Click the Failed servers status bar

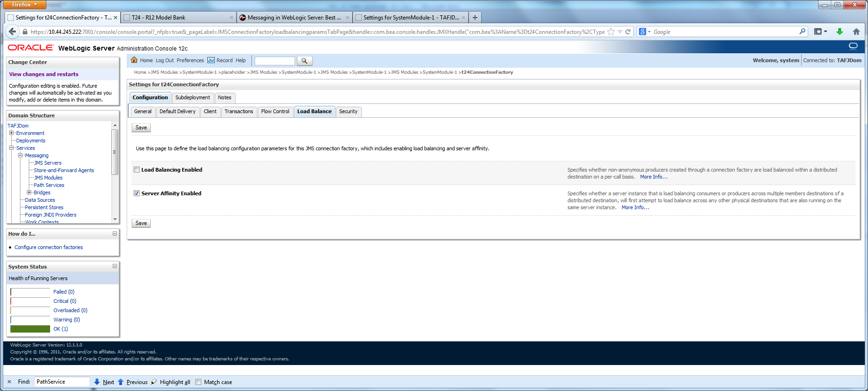30,292
